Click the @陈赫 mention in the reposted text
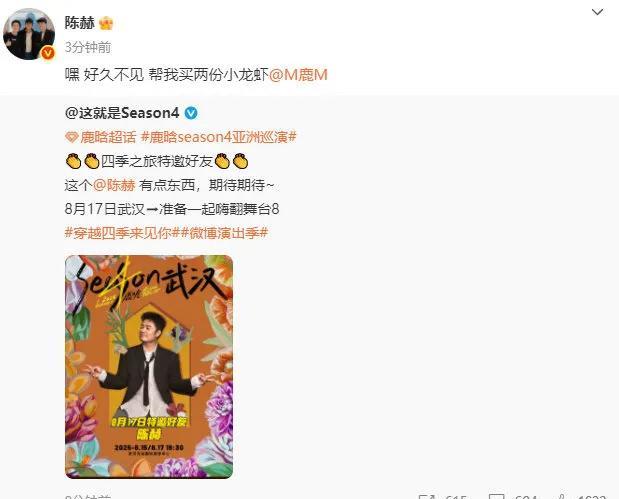This screenshot has height=499, width=619. (x=114, y=185)
